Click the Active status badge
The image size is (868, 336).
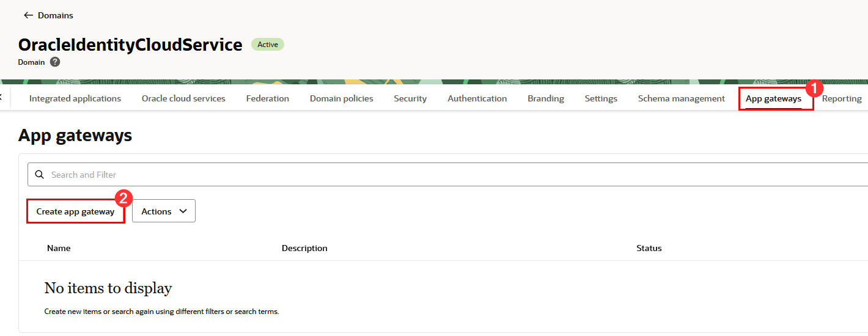click(268, 45)
